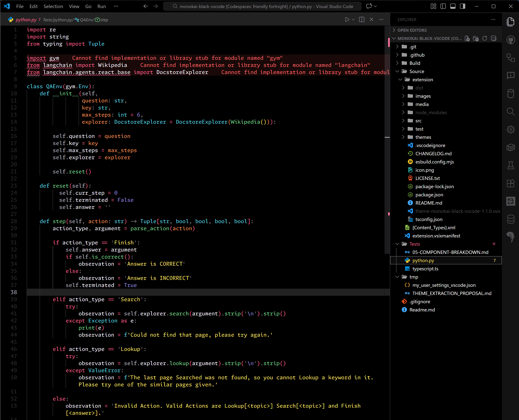
Task: Open the Extensions view in activity bar
Action: click(511, 183)
